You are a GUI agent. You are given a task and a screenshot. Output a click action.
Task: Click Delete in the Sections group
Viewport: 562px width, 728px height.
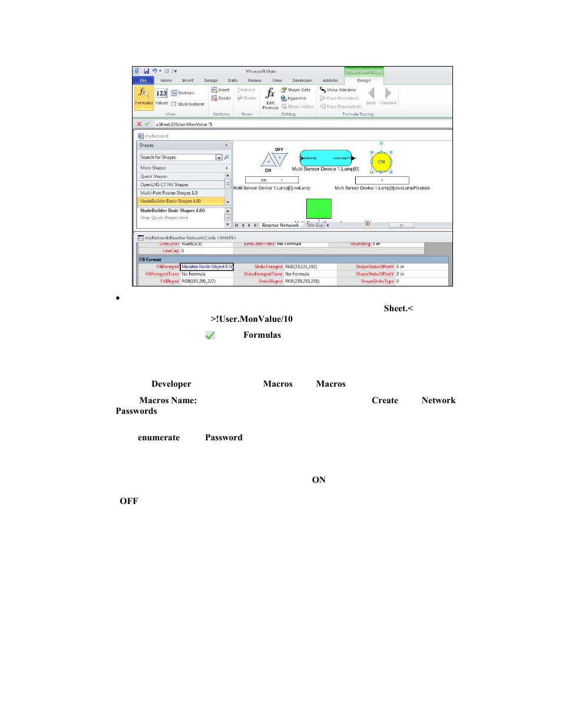coord(221,98)
